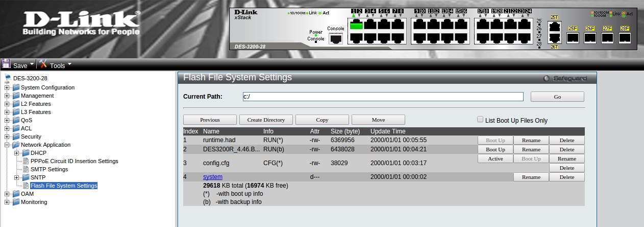Click the Save disk icon
The image size is (644, 227).
[x=6, y=64]
